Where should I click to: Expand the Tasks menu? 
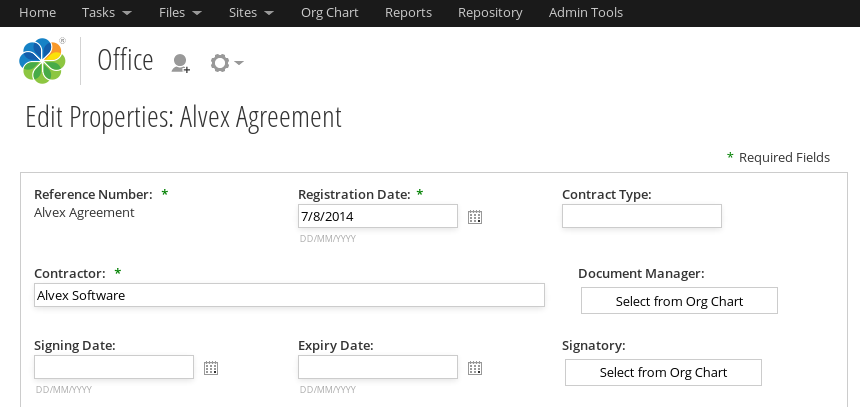[106, 13]
